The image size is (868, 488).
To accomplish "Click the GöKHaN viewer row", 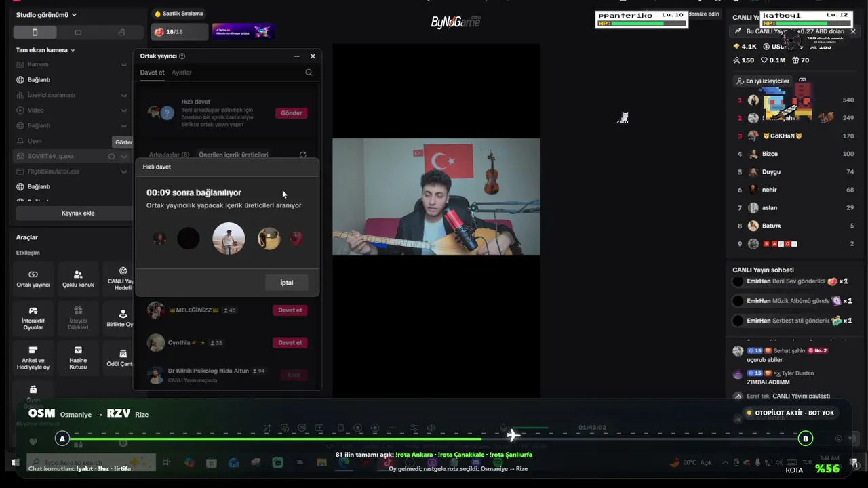I will pos(795,136).
